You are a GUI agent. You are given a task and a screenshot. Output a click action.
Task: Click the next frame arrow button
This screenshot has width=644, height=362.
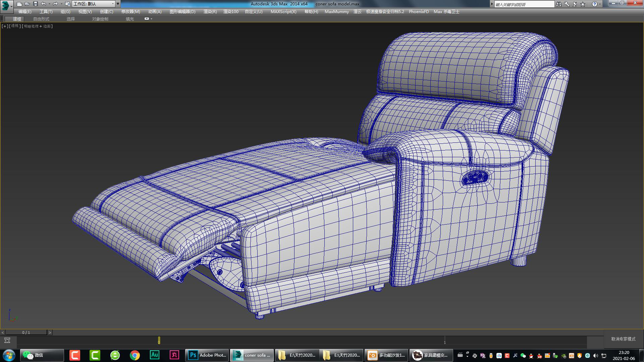click(50, 333)
